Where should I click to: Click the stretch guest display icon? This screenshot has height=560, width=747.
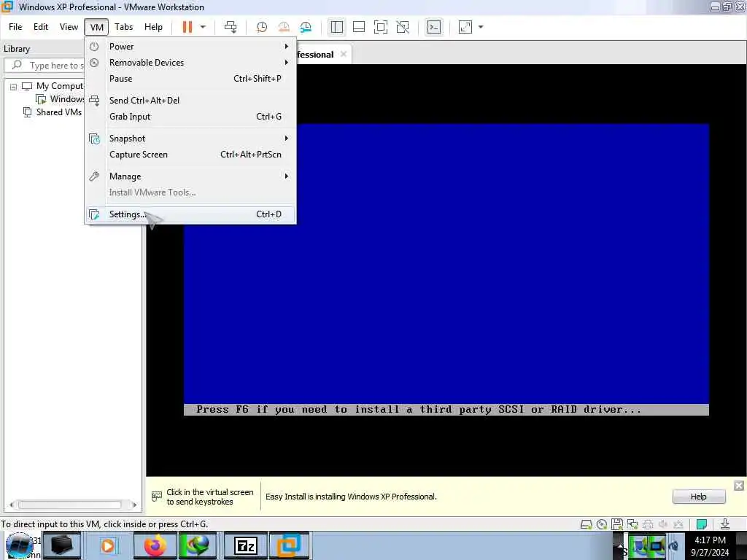click(465, 27)
